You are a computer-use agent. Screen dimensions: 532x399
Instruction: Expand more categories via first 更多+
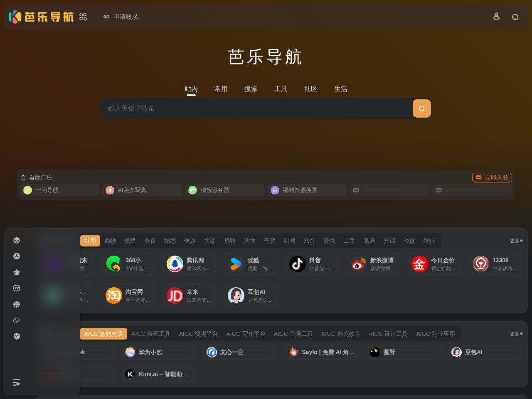516,241
